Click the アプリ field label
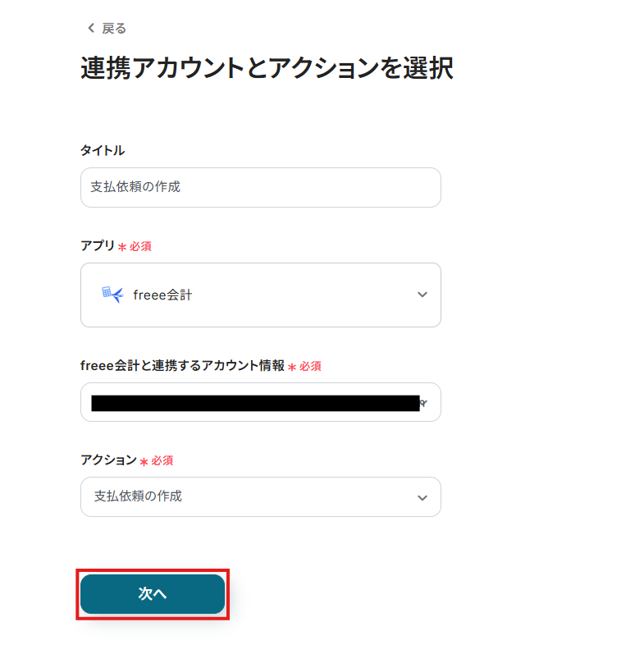This screenshot has height=654, width=644. point(98,245)
